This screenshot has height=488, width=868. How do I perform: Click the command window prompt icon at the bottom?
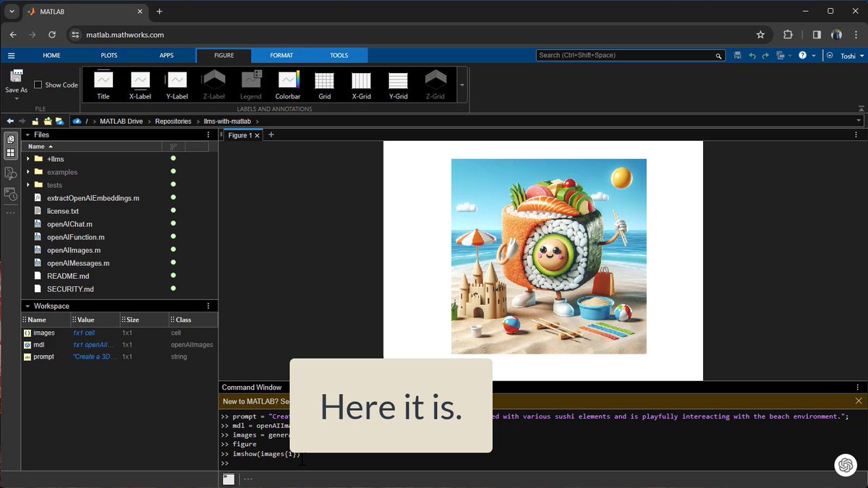point(229,479)
